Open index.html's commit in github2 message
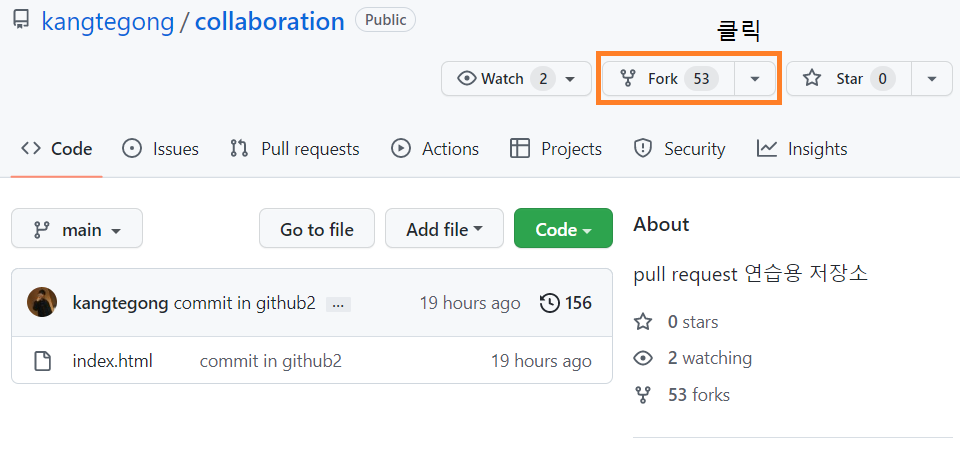 pos(271,361)
